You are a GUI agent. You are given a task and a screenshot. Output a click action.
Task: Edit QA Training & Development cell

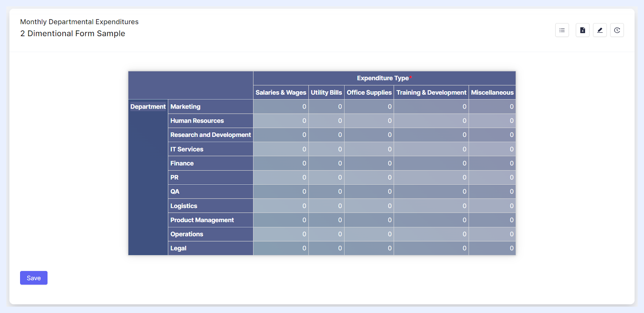(x=431, y=191)
